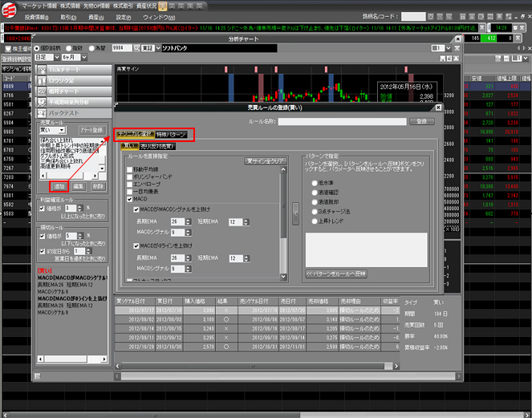The image size is (532, 418).
Task: Click the stock code field showing 9984
Action: point(122,48)
